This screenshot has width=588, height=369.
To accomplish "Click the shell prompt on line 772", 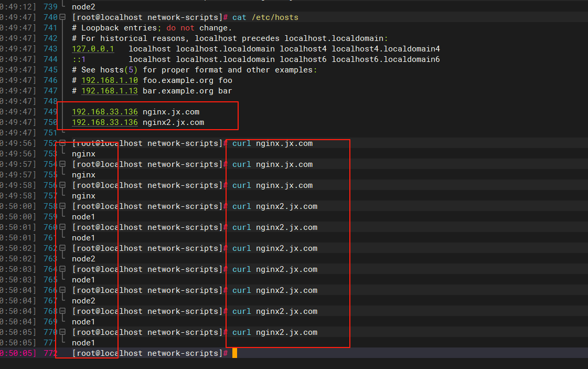I will [149, 354].
